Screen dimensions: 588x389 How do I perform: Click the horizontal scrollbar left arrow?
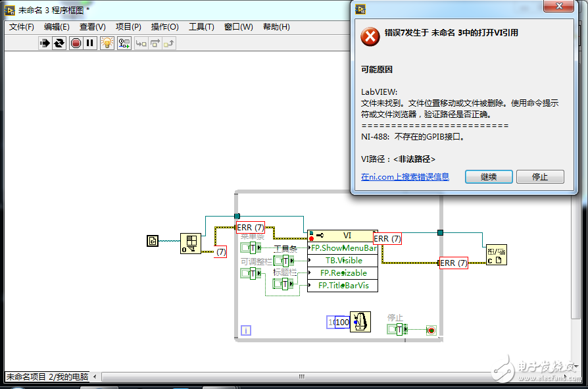tap(95, 376)
